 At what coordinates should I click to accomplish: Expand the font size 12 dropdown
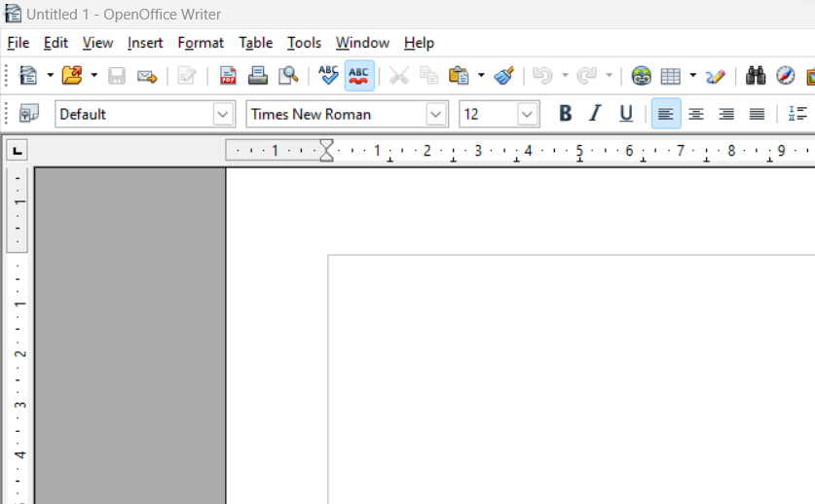coord(527,114)
